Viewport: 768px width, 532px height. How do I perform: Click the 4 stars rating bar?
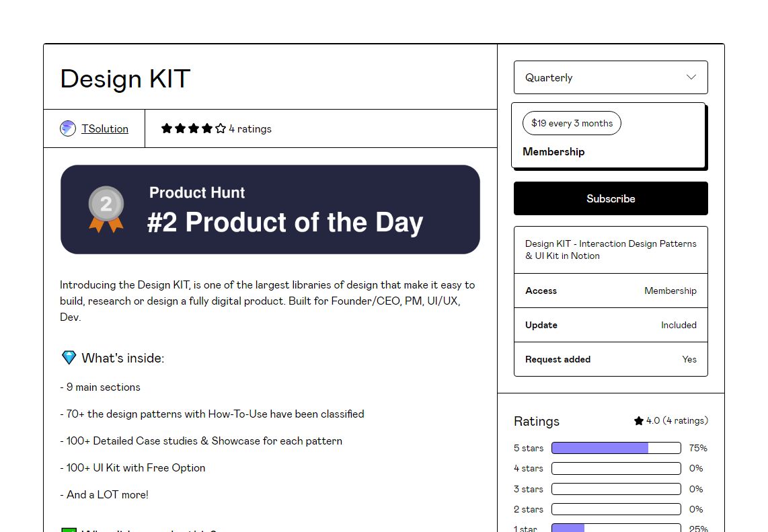coord(616,468)
